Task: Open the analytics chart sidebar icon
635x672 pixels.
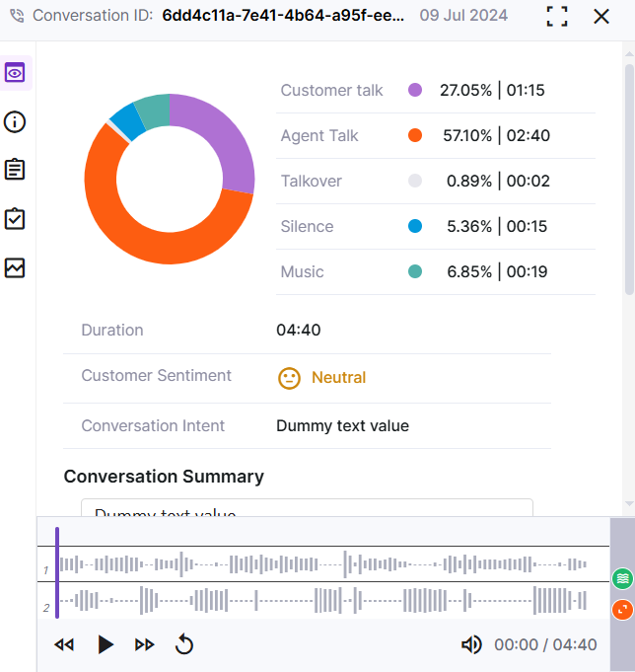Action: pyautogui.click(x=15, y=268)
